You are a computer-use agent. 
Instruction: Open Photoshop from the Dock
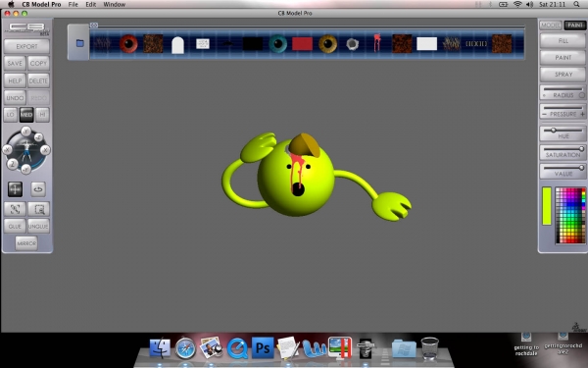tap(263, 347)
